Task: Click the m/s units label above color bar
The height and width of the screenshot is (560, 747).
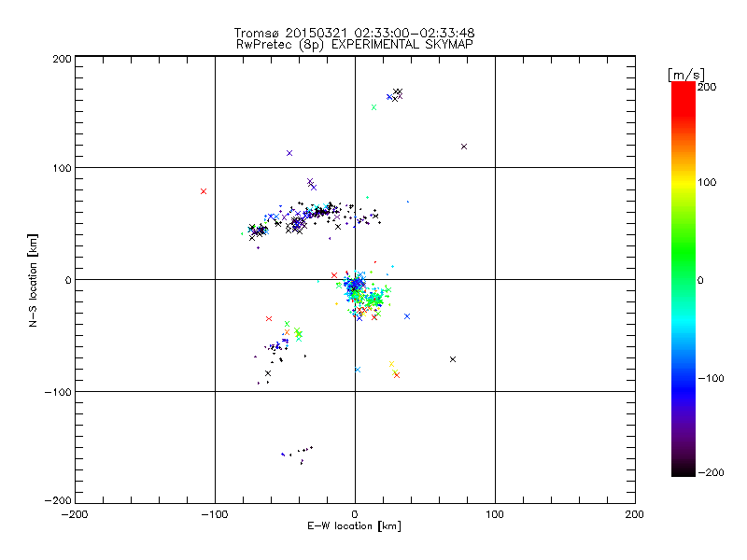Action: pyautogui.click(x=685, y=75)
